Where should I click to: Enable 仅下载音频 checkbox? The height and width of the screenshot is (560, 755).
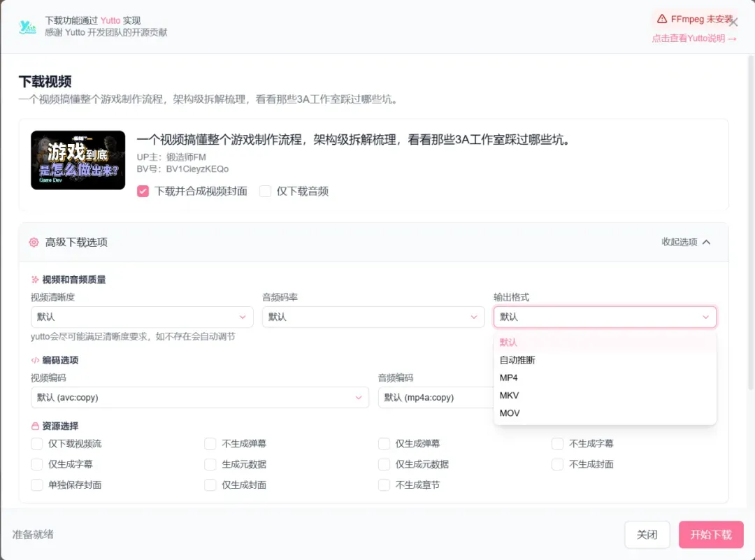(266, 191)
